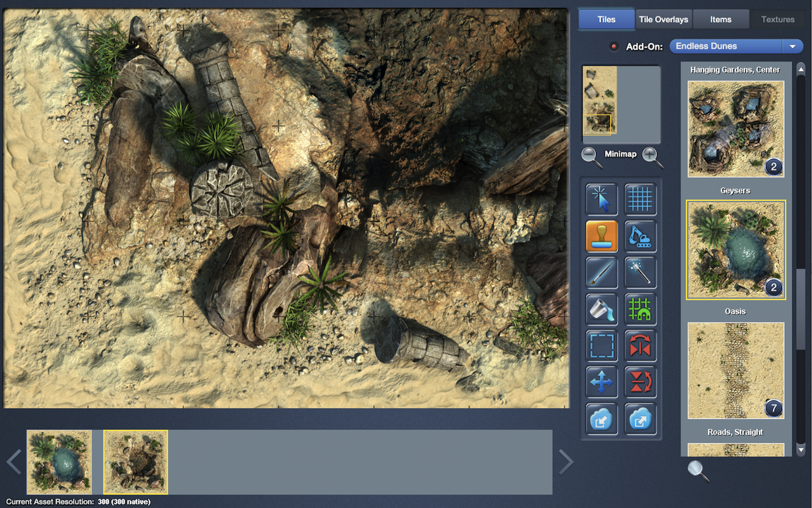Zoom in the minimap

pyautogui.click(x=653, y=157)
